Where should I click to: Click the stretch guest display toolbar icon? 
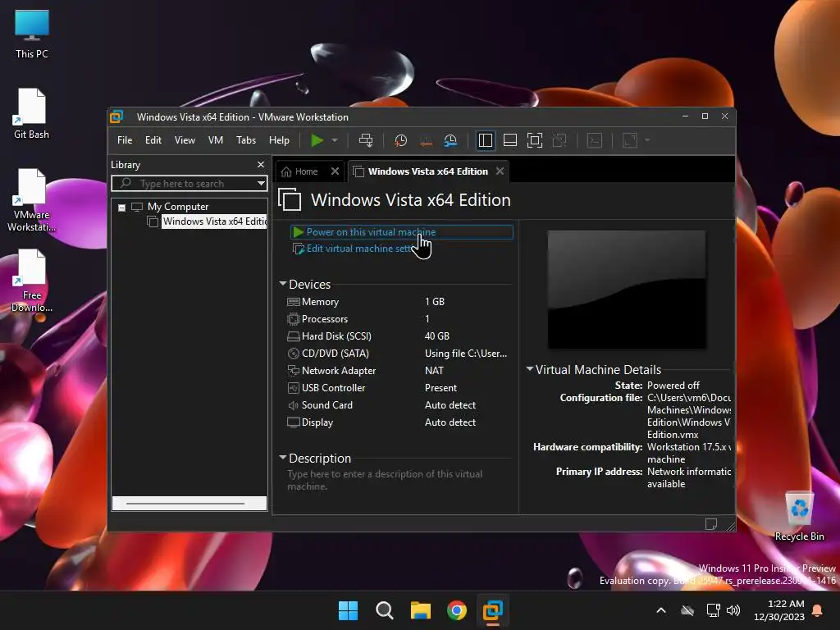[x=630, y=140]
